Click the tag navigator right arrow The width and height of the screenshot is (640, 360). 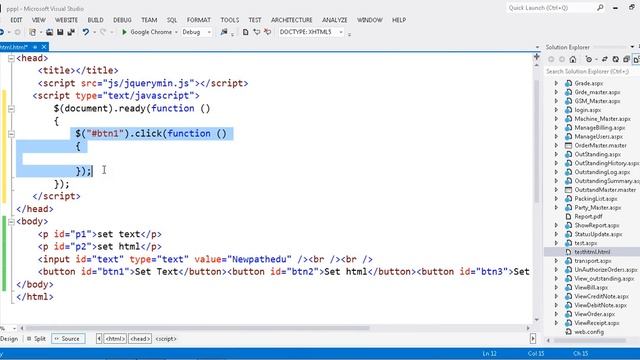coord(533,339)
